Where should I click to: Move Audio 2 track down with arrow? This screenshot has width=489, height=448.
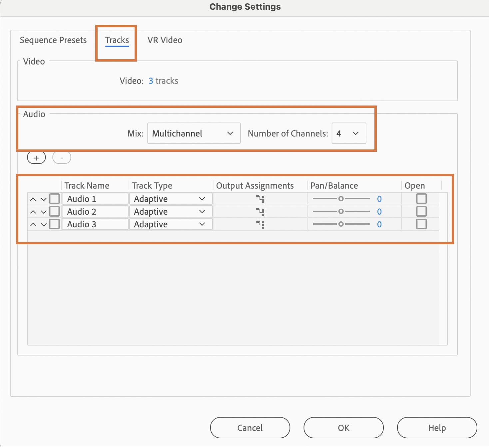44,212
